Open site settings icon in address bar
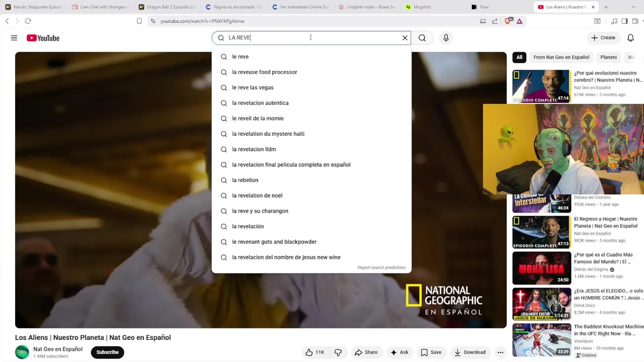 (152, 21)
